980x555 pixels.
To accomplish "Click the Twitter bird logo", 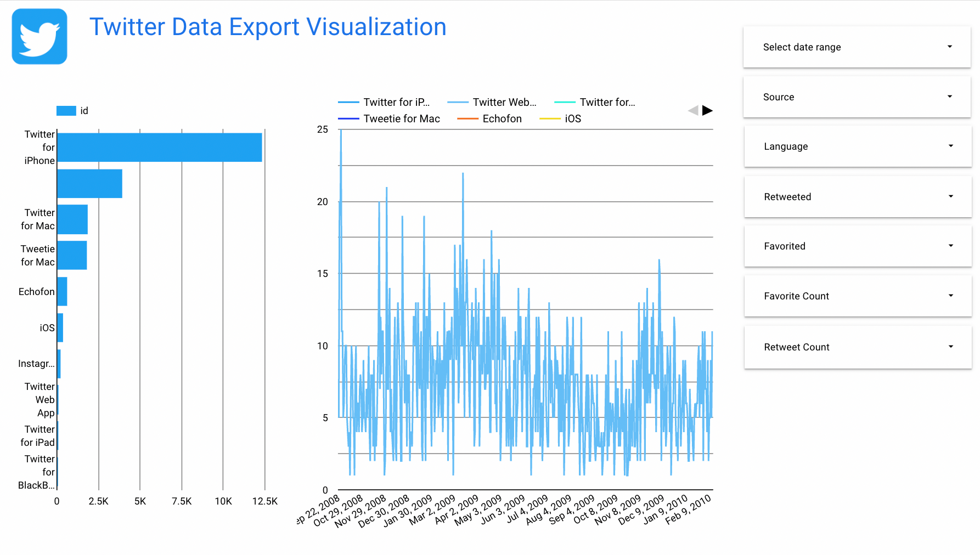I will pos(38,36).
